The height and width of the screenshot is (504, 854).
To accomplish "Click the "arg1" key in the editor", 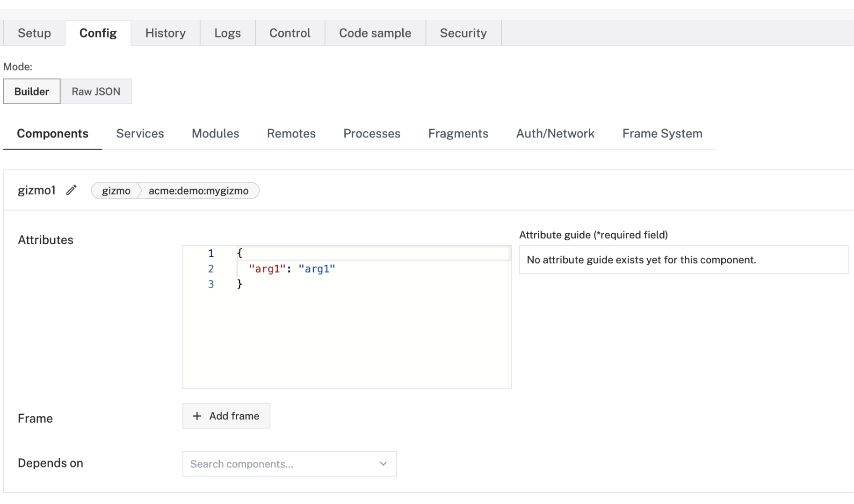I will [267, 269].
